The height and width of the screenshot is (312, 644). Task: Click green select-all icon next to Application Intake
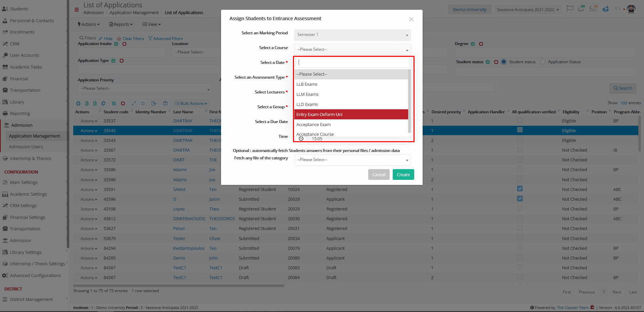[x=116, y=44]
